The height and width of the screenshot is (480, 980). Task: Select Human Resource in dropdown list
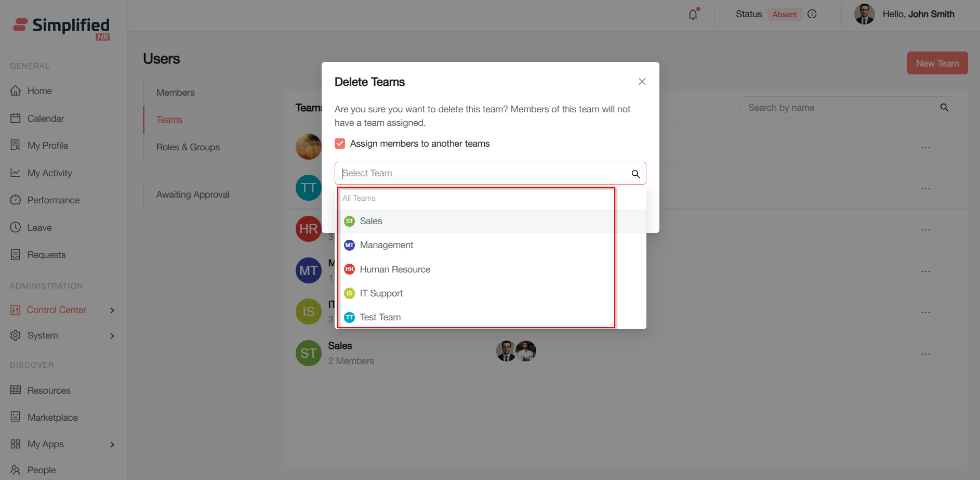[395, 269]
